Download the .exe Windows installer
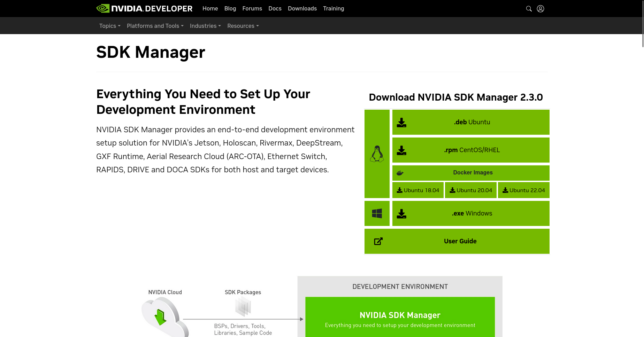Screen dimensions: 644x337 (x=471, y=213)
